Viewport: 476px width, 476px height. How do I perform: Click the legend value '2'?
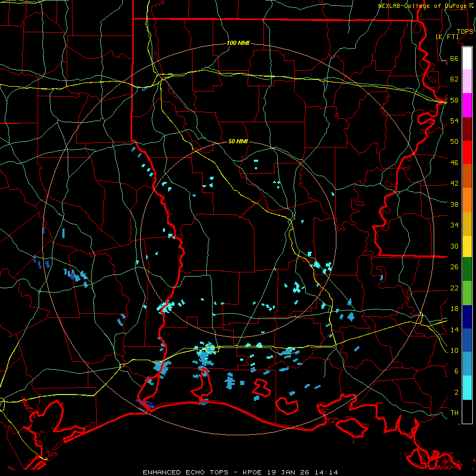[456, 392]
